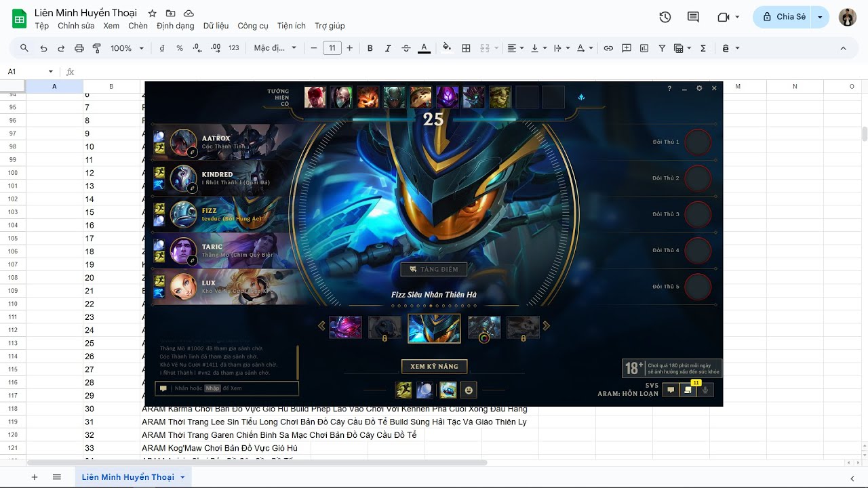The height and width of the screenshot is (488, 868).
Task: Check the cloud save status icon
Action: pos(189,14)
